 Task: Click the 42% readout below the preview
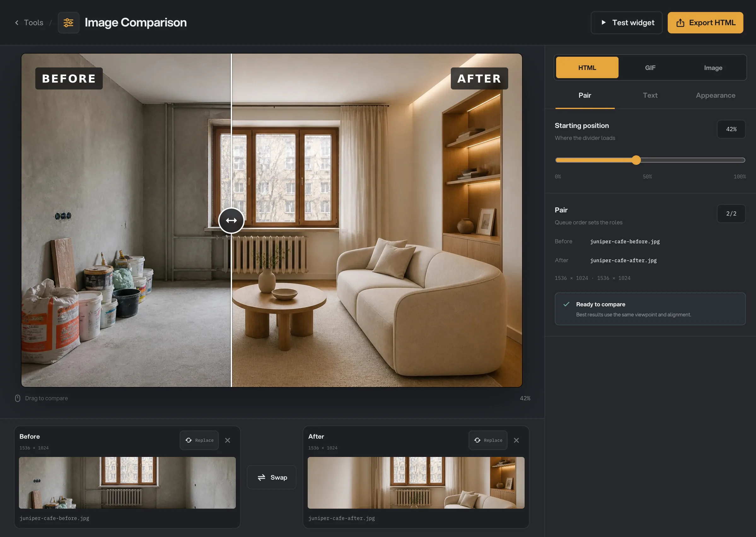point(525,398)
